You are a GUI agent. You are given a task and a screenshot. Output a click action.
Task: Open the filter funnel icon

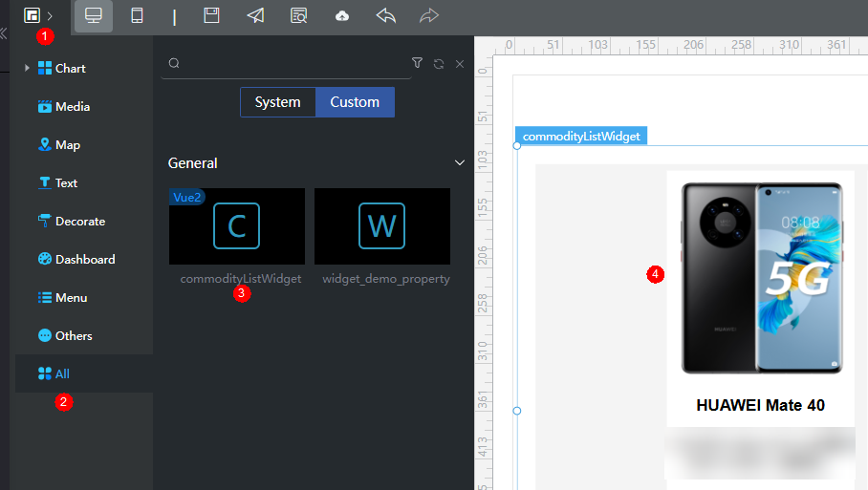coord(417,63)
